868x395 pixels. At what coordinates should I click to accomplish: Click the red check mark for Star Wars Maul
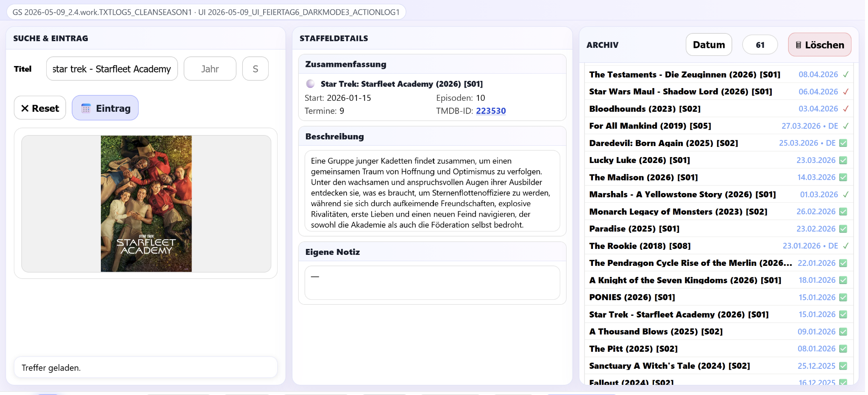coord(846,91)
